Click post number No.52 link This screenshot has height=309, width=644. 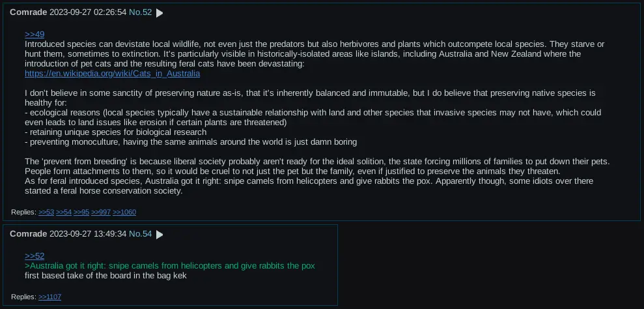click(x=141, y=12)
